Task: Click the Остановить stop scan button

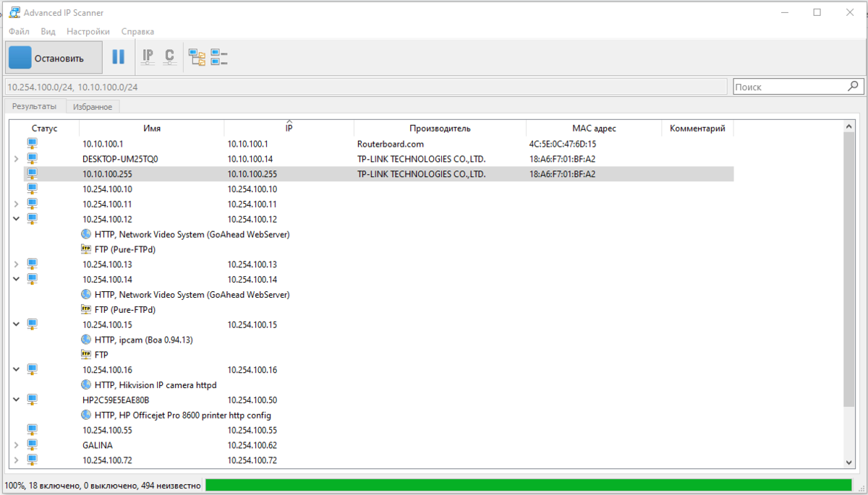Action: (x=54, y=58)
